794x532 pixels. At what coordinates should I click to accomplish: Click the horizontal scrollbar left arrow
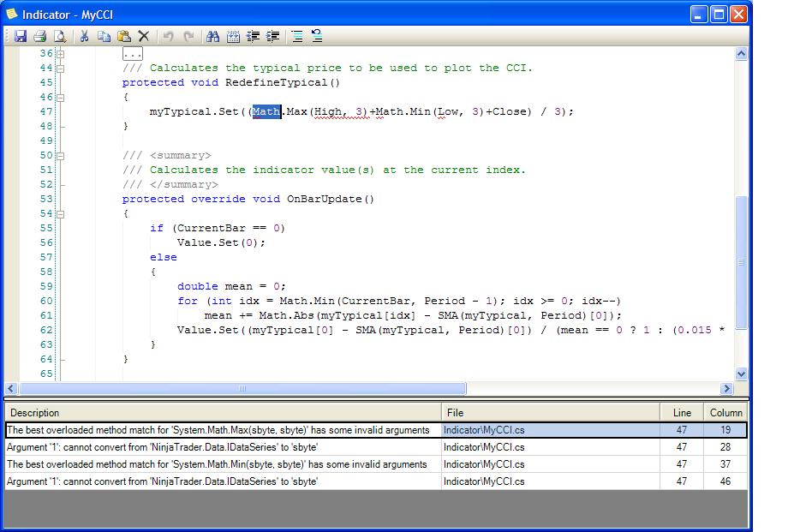point(11,389)
